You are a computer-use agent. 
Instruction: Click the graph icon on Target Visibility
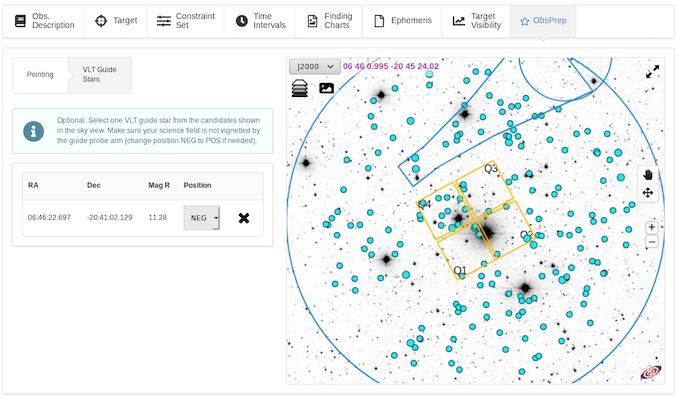click(x=459, y=21)
